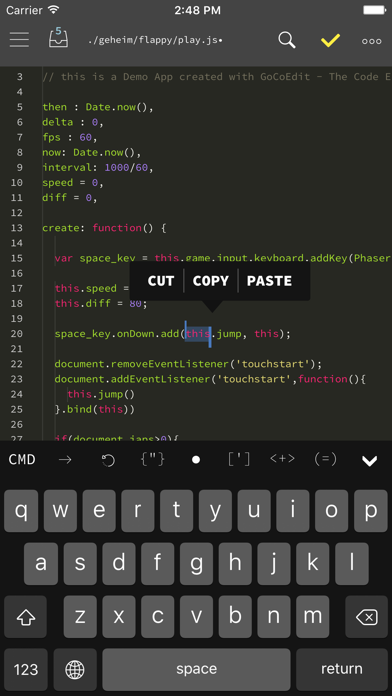Image resolution: width=392 pixels, height=696 pixels.
Task: Open the three-circles more options menu
Action: [372, 41]
